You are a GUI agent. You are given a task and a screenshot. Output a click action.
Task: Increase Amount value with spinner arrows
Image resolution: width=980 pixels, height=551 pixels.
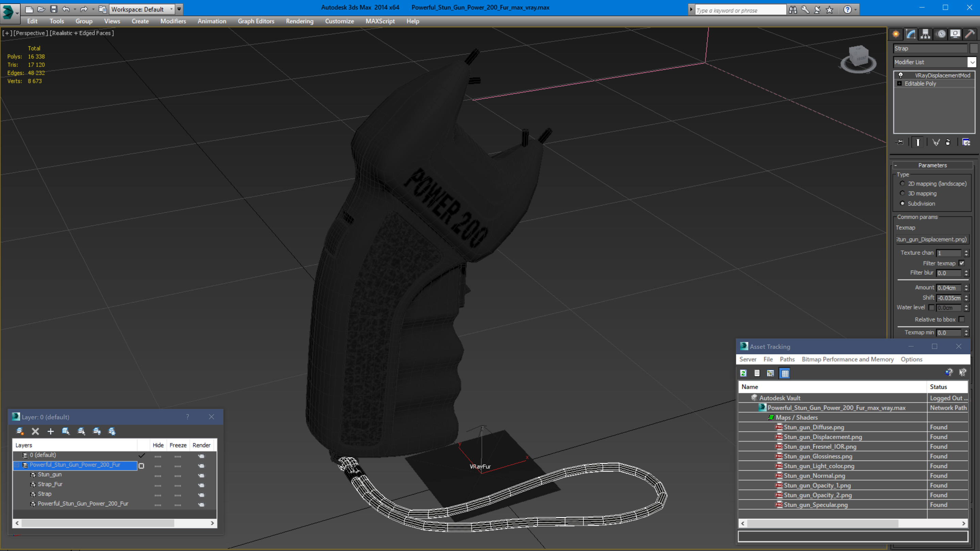pyautogui.click(x=966, y=286)
